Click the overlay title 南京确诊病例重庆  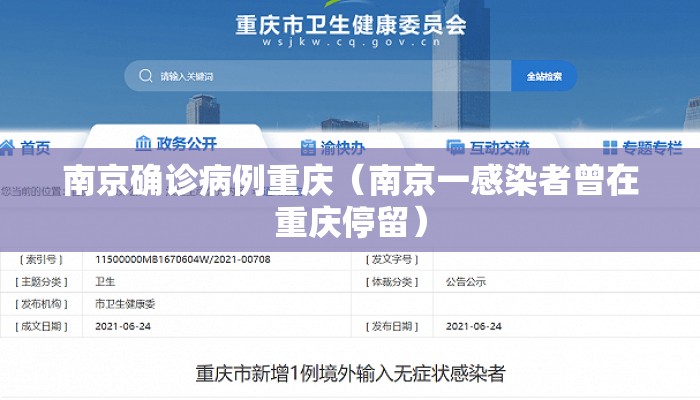[x=198, y=181]
